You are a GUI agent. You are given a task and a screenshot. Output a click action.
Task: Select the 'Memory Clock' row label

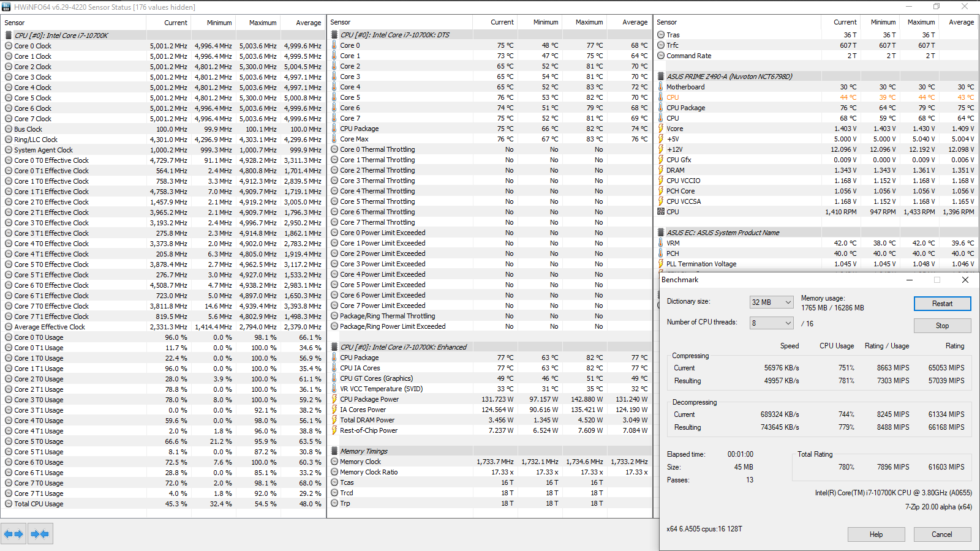pos(360,462)
